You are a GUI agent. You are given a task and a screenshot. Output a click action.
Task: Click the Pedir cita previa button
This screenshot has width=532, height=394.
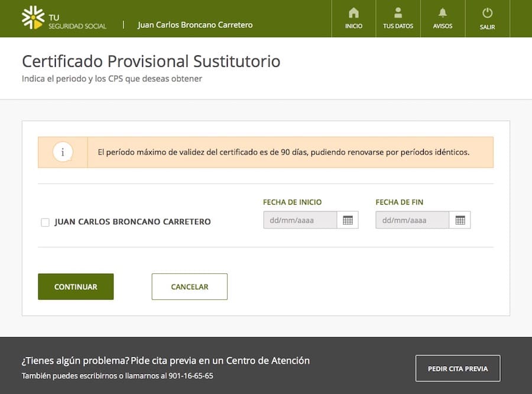(458, 369)
